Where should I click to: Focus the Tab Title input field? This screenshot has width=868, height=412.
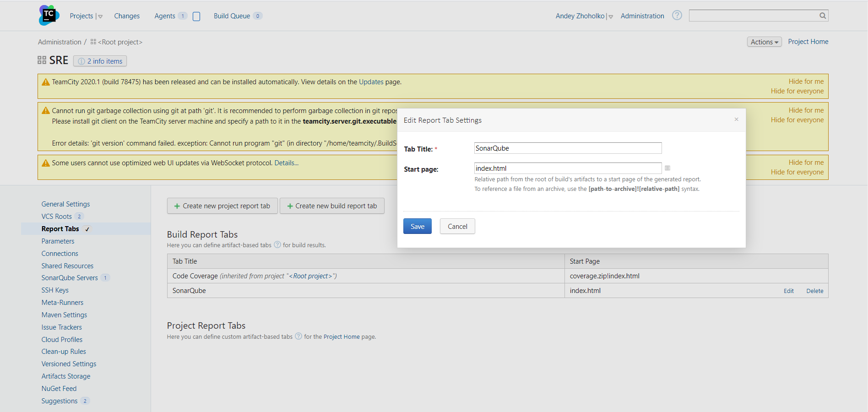click(568, 148)
